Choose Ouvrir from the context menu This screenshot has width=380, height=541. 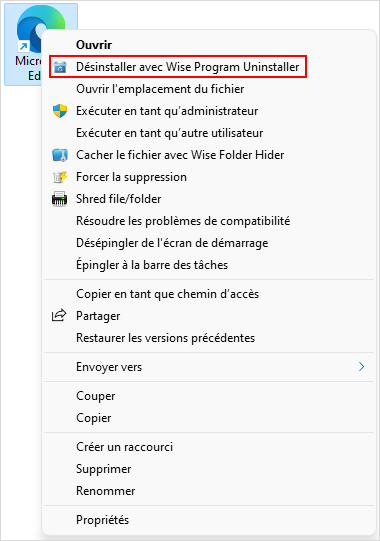click(94, 45)
